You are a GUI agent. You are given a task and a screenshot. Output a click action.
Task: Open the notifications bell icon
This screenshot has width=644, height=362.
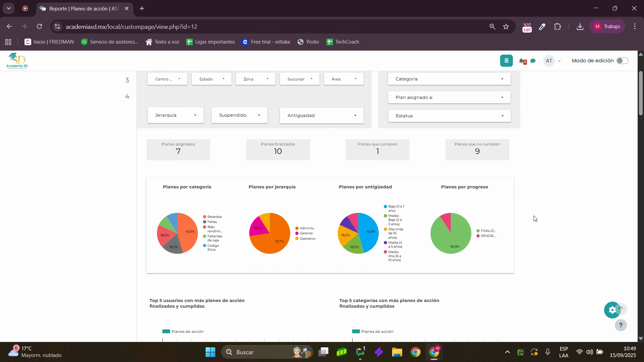tap(522, 61)
